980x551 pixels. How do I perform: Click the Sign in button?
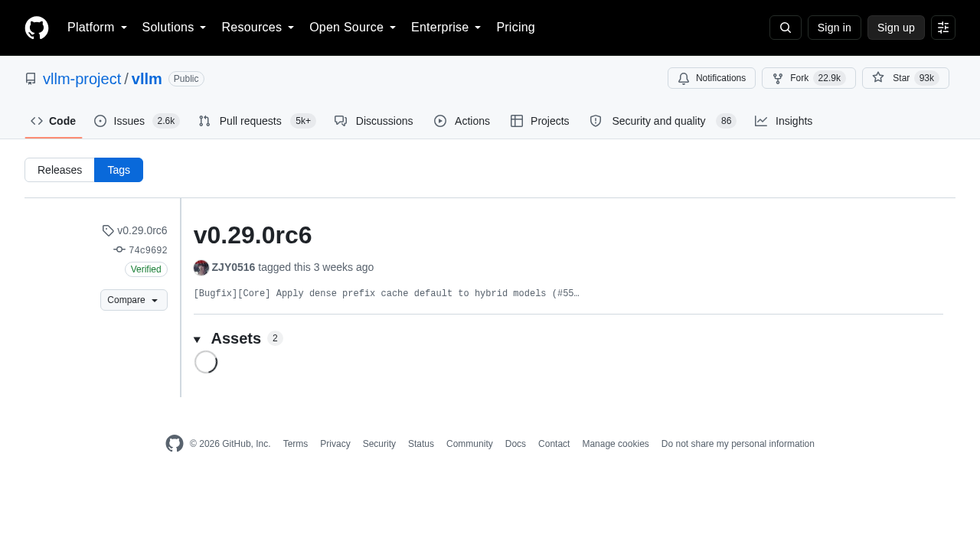835,28
